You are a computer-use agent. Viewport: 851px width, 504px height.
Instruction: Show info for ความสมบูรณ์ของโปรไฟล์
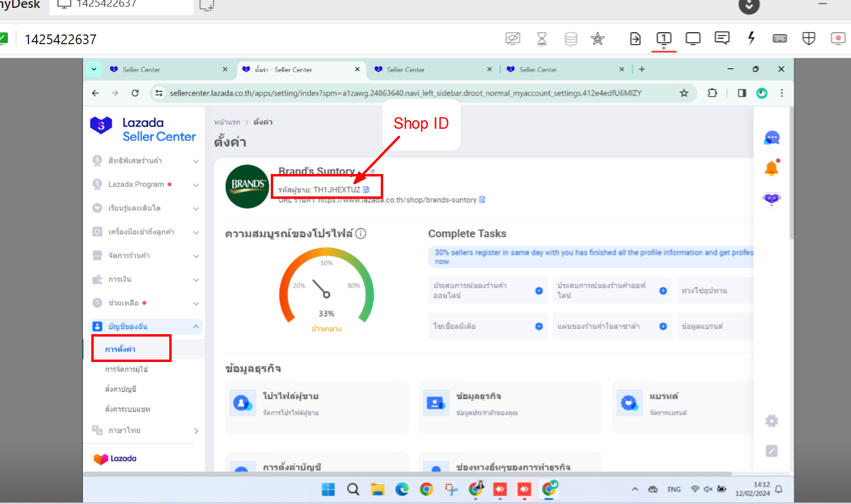pyautogui.click(x=361, y=233)
